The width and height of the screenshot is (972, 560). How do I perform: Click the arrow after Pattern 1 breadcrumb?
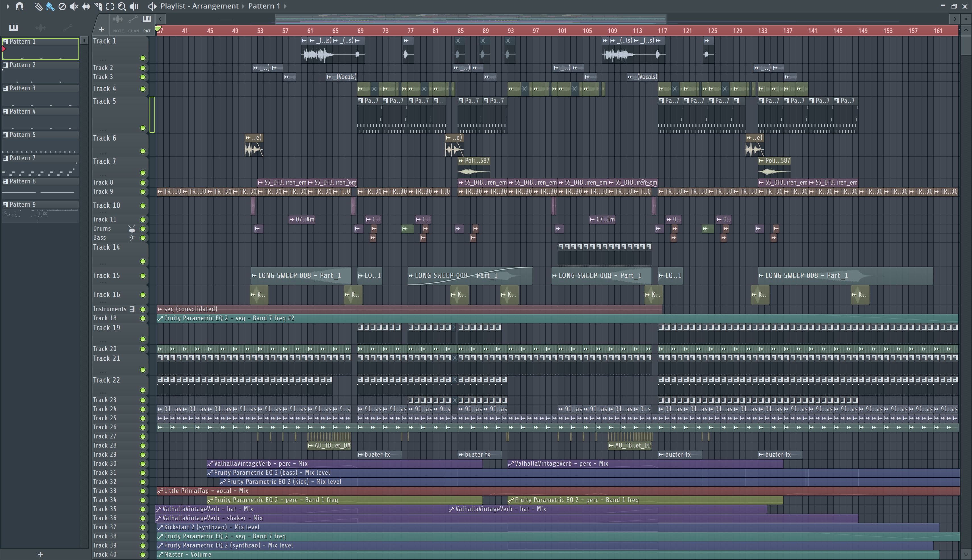[285, 6]
